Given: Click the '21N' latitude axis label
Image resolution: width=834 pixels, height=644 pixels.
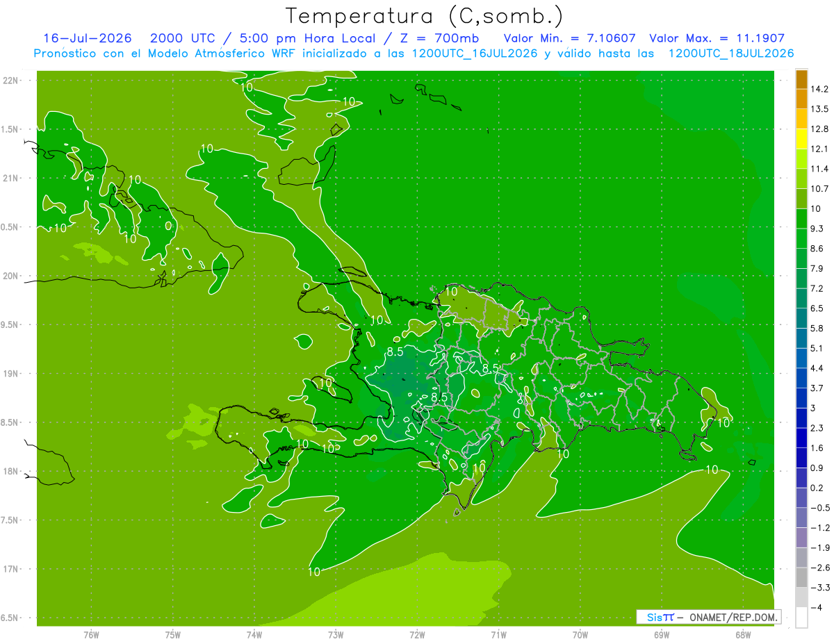Looking at the screenshot, I should pos(10,178).
